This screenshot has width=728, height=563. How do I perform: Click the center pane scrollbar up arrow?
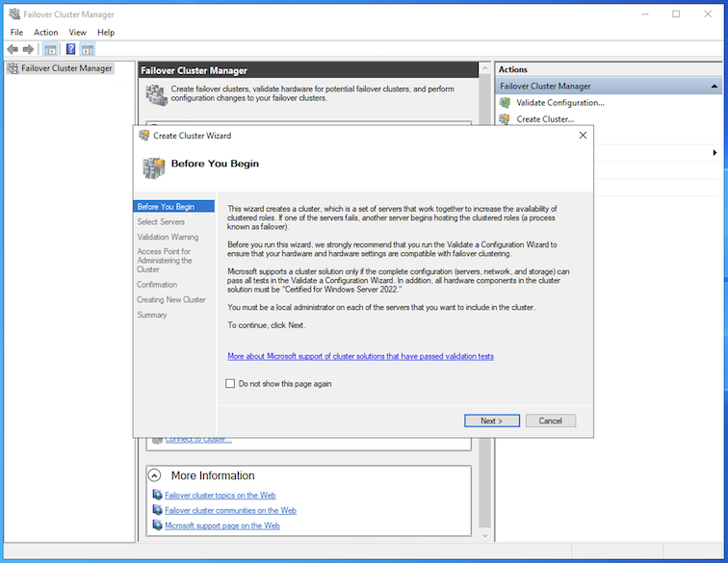484,68
